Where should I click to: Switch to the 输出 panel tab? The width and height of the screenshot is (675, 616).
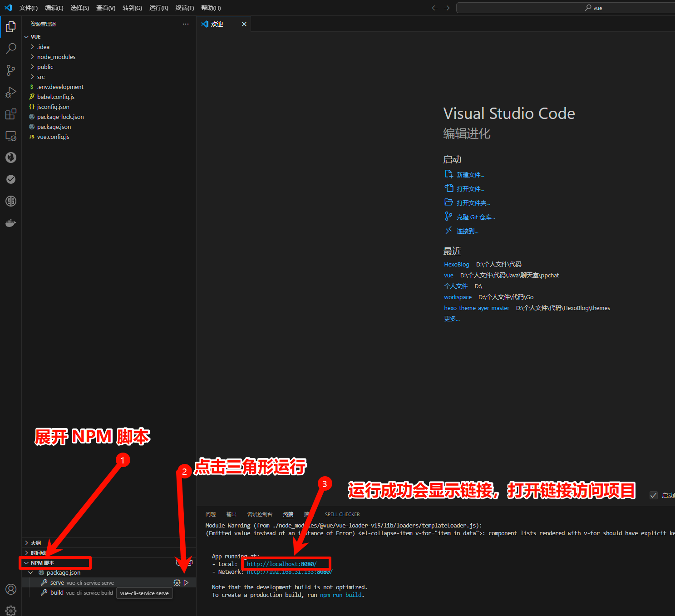point(232,514)
